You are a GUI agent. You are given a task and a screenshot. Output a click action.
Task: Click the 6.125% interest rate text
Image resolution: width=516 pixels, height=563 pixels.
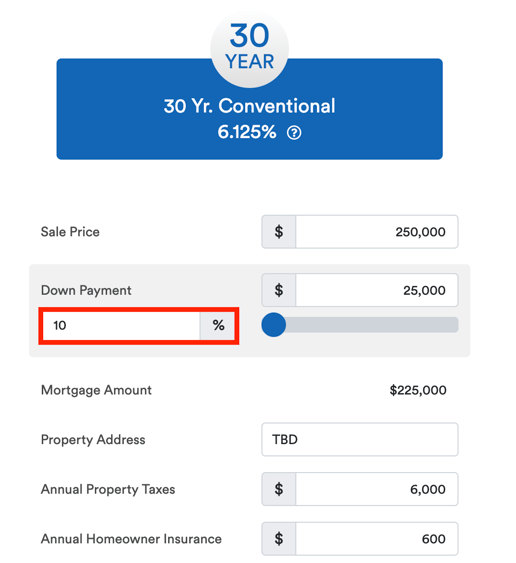pos(247,132)
